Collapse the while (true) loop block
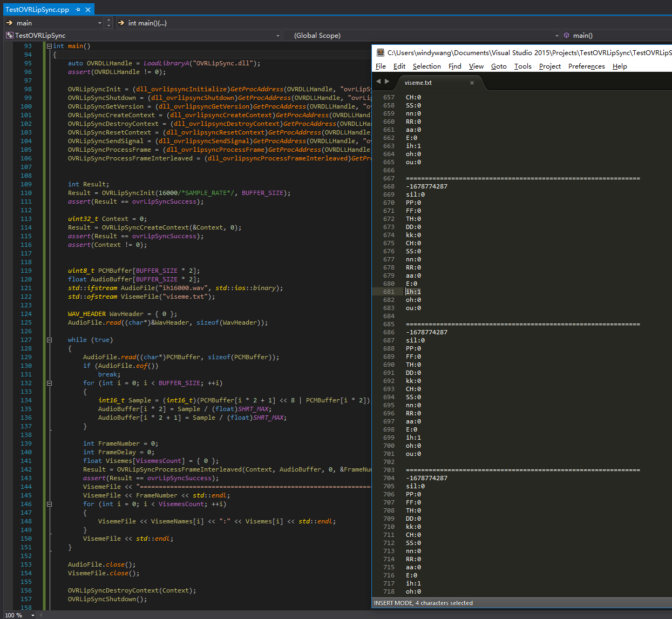Screen dimensions: 672x619 coord(49,340)
